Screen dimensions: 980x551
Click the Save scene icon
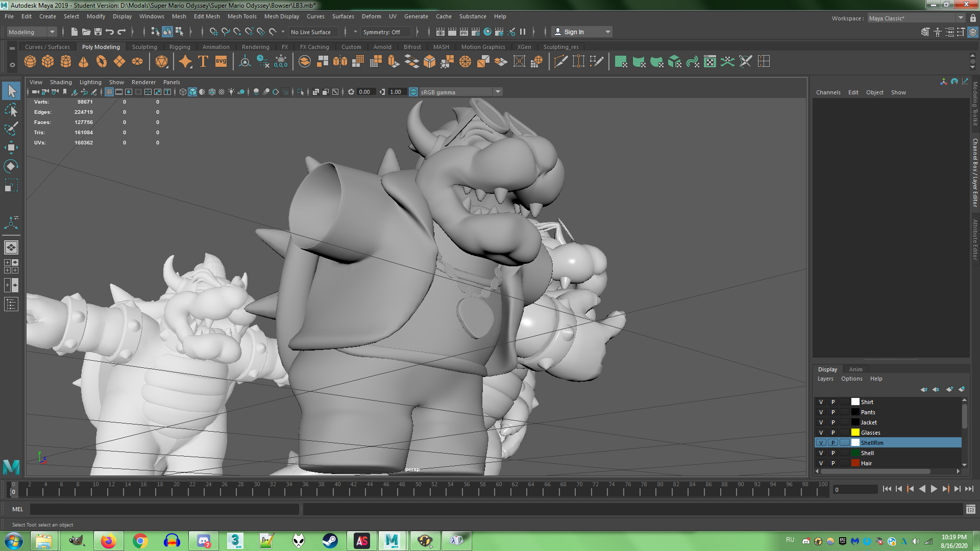[x=98, y=32]
